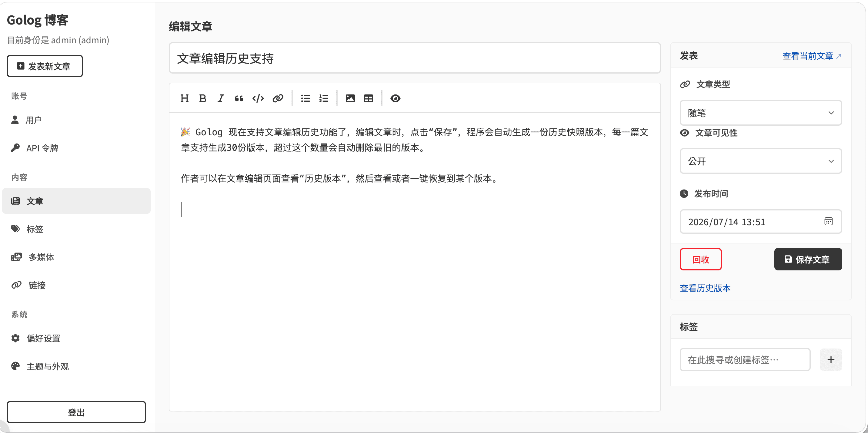The height and width of the screenshot is (433, 868).
Task: Toggle bold formatting in editor toolbar
Action: coord(202,98)
